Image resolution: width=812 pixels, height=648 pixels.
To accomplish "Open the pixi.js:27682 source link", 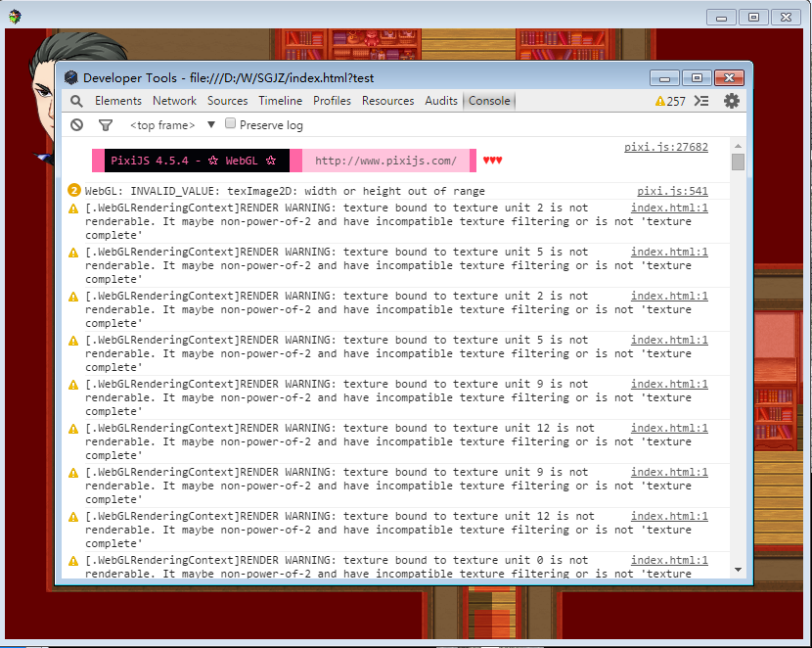I will 666,147.
